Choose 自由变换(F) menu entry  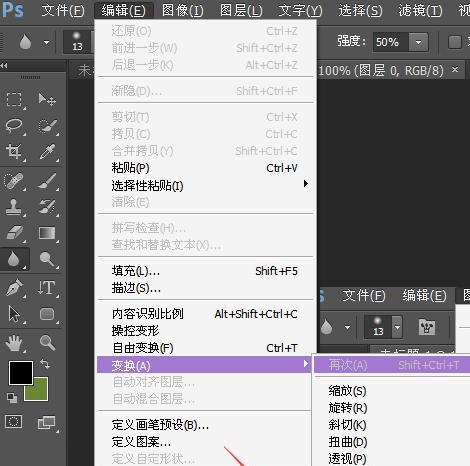click(205, 348)
